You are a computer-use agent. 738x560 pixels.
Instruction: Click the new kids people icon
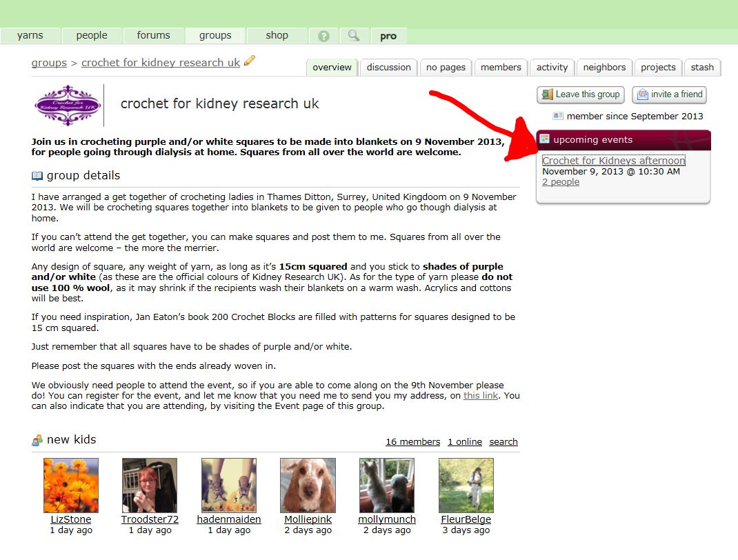click(37, 440)
